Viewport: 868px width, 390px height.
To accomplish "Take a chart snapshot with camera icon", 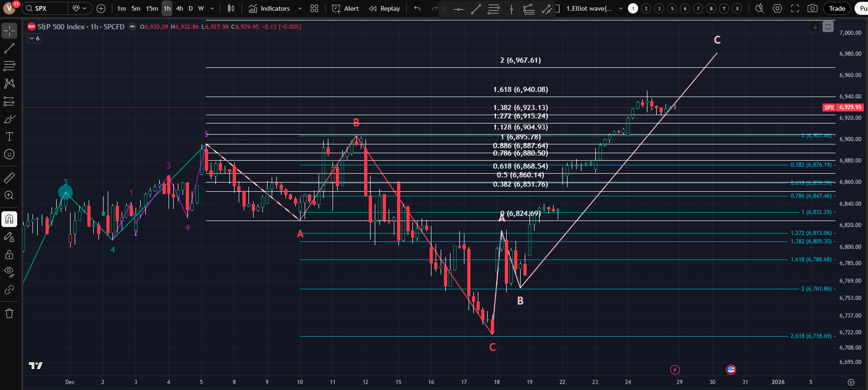I will [812, 8].
